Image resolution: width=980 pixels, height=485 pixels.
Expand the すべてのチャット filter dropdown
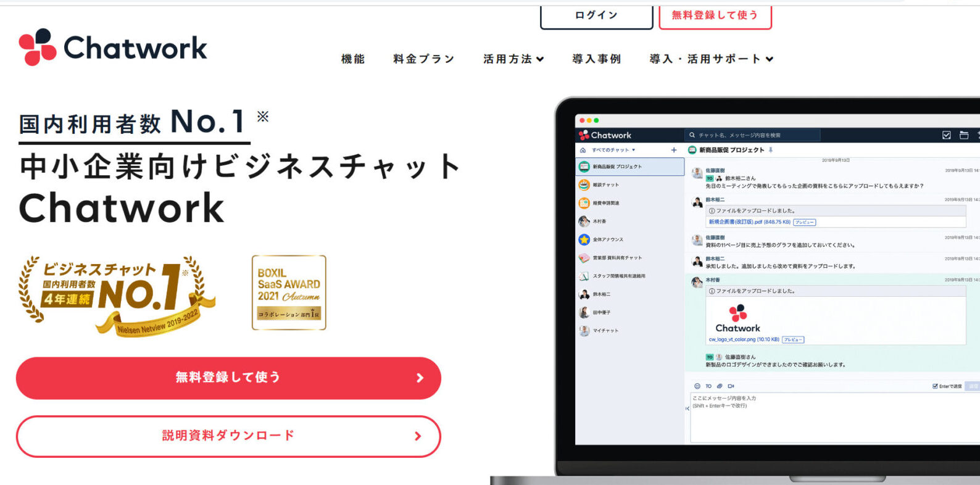tap(613, 150)
